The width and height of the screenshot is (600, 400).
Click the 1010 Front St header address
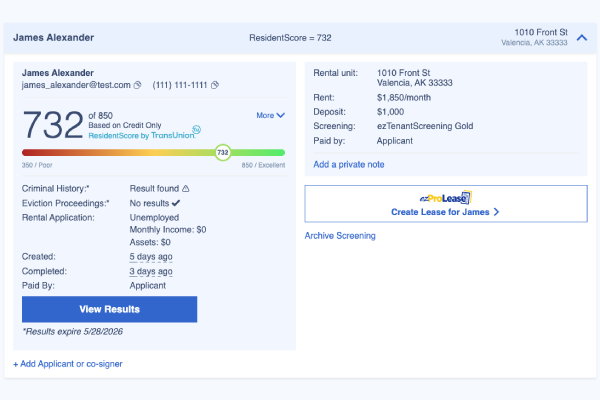(x=541, y=32)
